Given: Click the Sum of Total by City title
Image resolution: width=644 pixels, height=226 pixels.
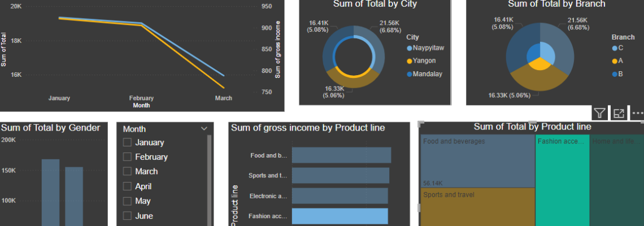Looking at the screenshot, I should click(375, 4).
